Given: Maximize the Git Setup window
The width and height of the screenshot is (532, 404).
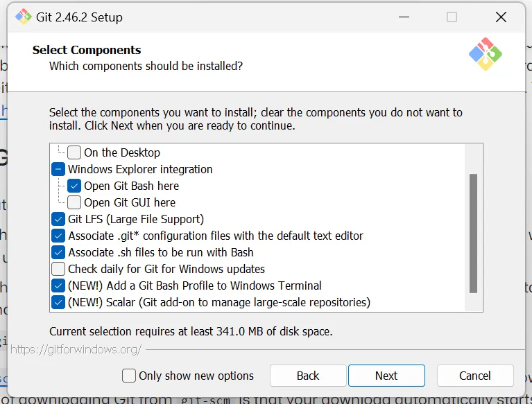Looking at the screenshot, I should [452, 17].
